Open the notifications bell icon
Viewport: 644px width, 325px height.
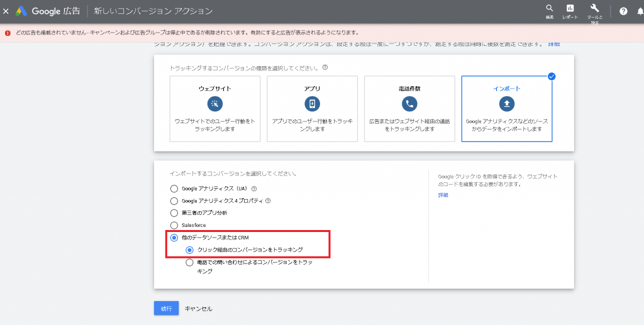tap(640, 11)
